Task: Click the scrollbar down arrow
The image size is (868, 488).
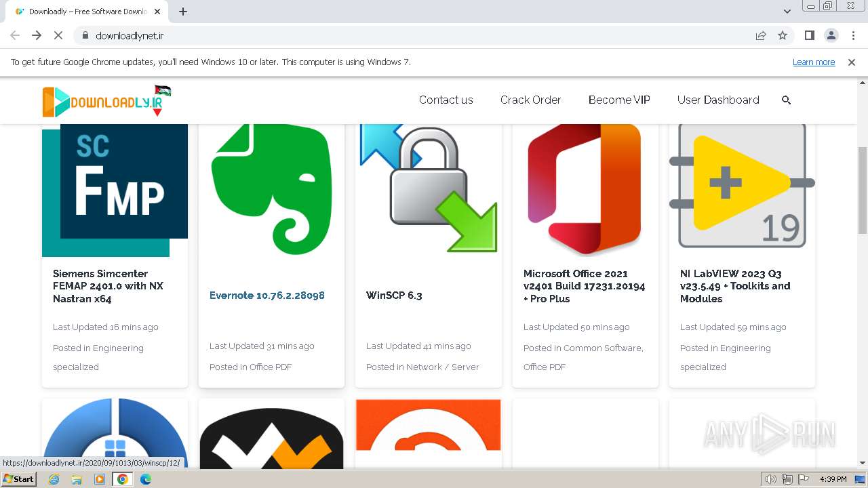Action: click(x=862, y=464)
